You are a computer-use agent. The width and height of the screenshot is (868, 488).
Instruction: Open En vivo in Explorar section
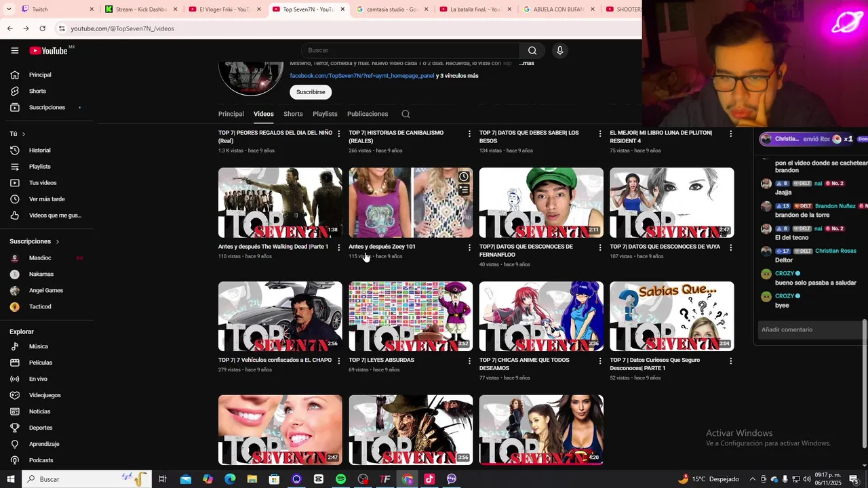(38, 379)
